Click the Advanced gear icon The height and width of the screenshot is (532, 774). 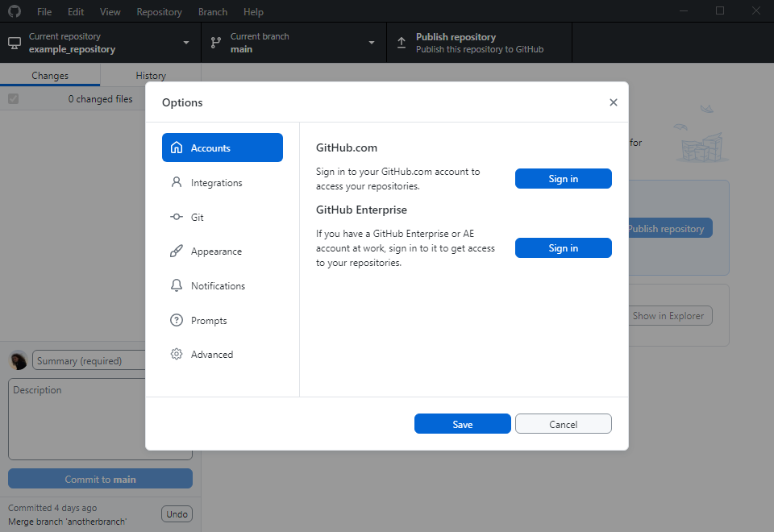coord(177,354)
